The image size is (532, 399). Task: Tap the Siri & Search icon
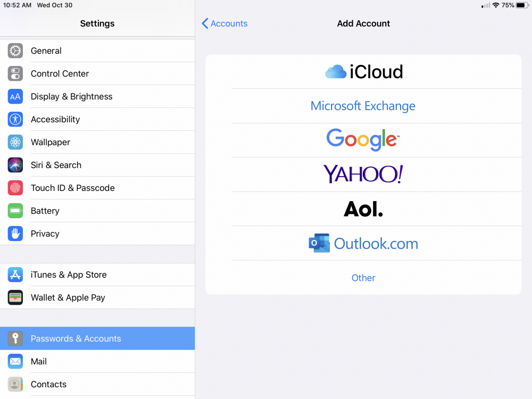point(15,165)
